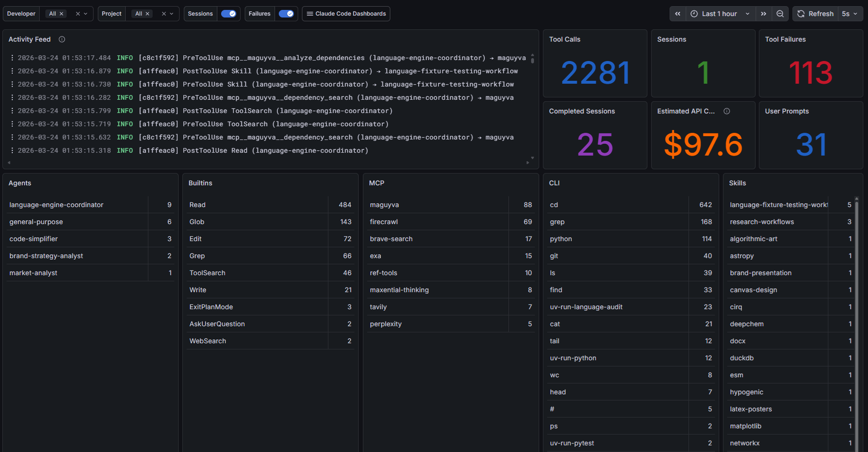This screenshot has width=868, height=452.
Task: Shift time range backward with double-left arrows
Action: (x=678, y=14)
